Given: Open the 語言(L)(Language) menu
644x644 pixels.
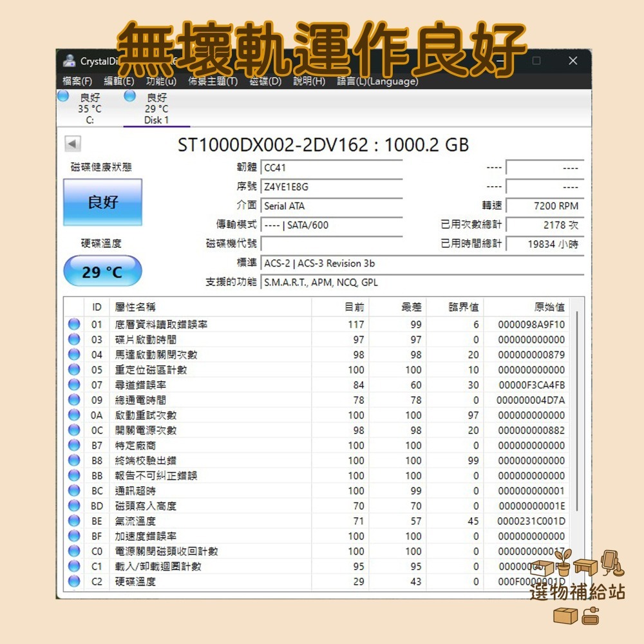Looking at the screenshot, I should point(377,81).
